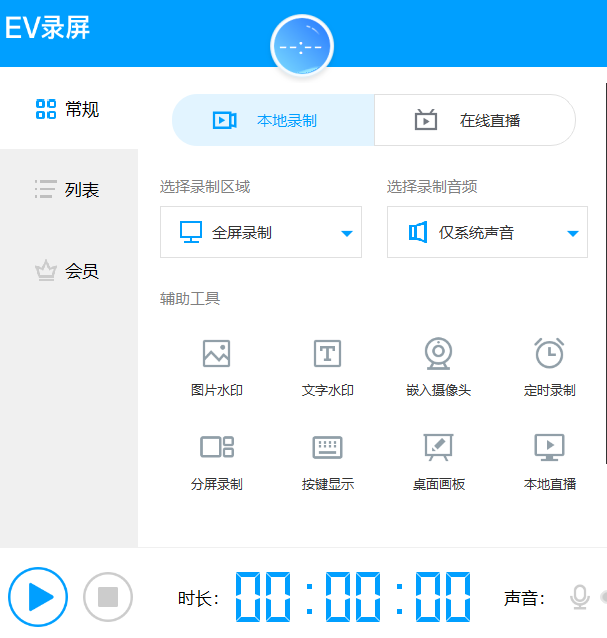607x638 pixels.
Task: Click the 选择录制音频 label
Action: [x=432, y=187]
